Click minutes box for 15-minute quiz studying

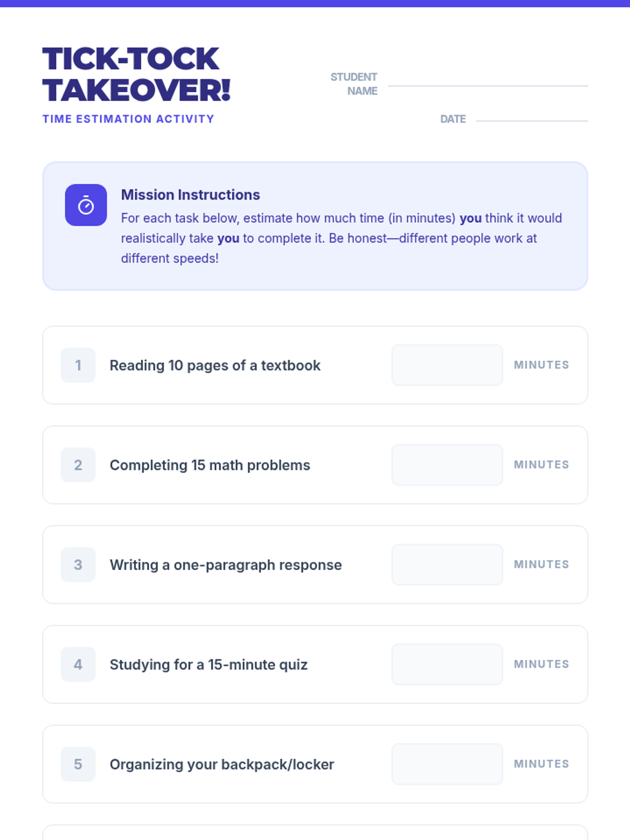[x=447, y=664]
